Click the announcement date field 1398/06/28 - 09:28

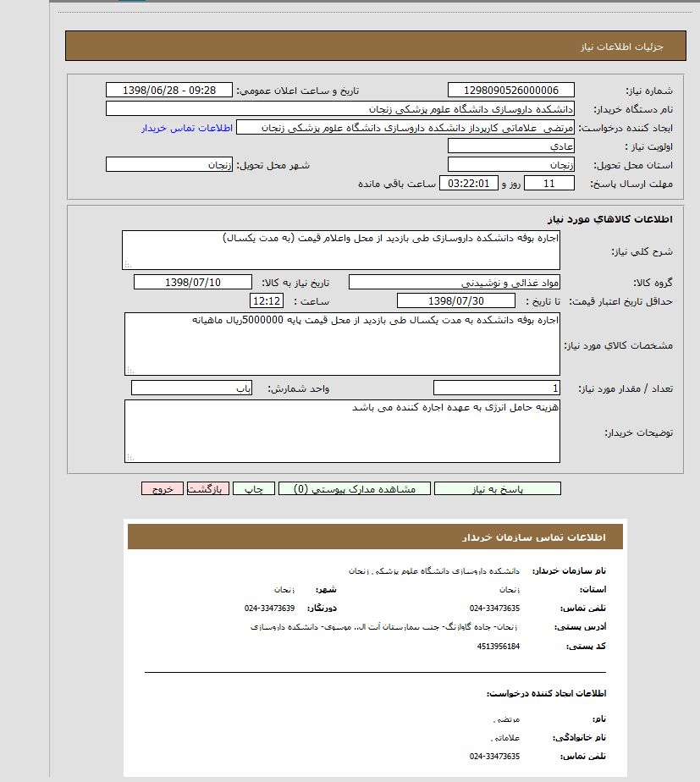pyautogui.click(x=169, y=91)
